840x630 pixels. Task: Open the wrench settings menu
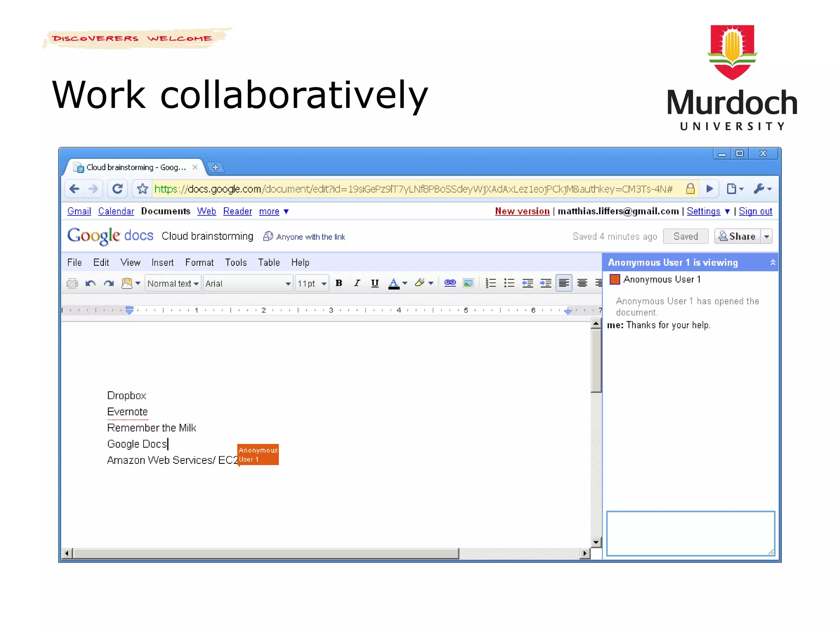(x=762, y=189)
